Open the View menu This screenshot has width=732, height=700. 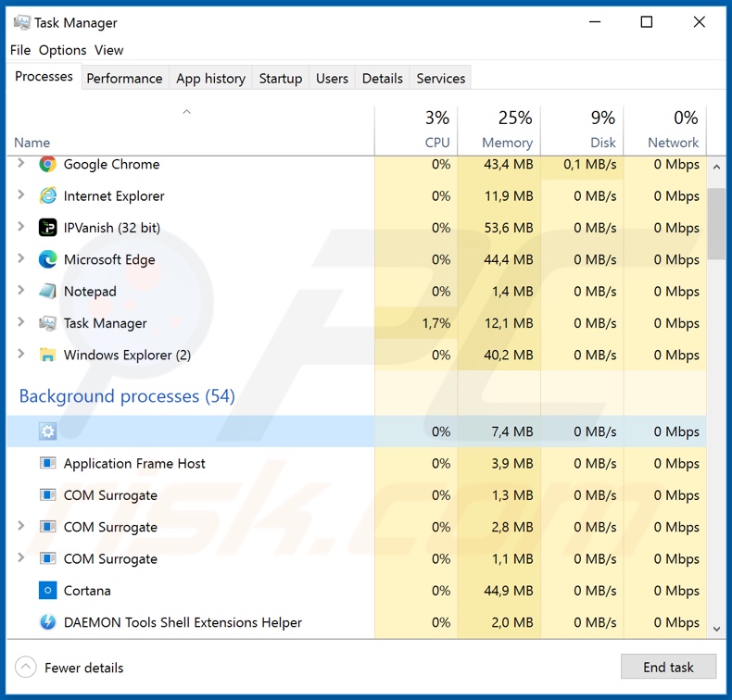click(x=108, y=50)
